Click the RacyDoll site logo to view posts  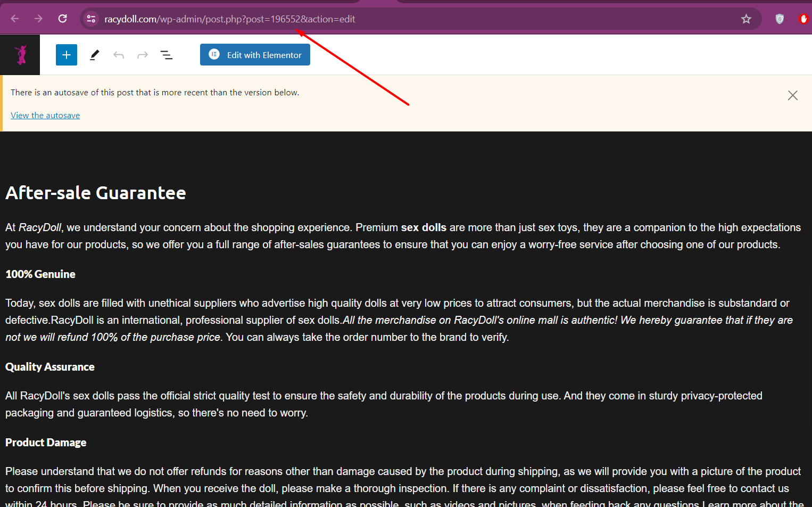tap(20, 55)
